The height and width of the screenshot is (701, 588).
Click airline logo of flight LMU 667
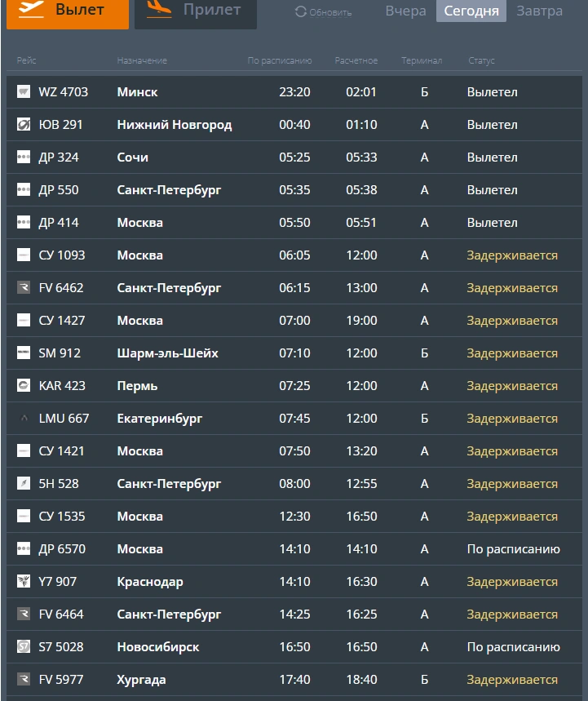[24, 418]
